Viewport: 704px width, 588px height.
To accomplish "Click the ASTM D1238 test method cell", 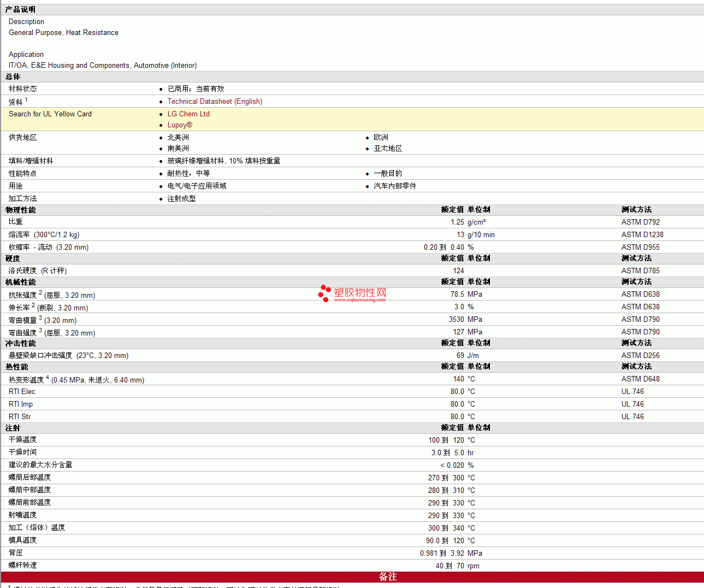I will [642, 235].
